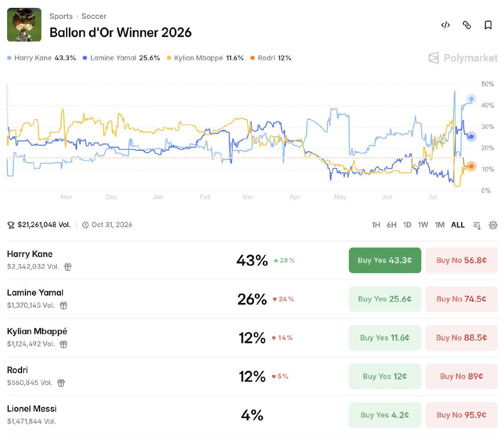Click Kylian Mbappé's gift rewards icon
504x440 pixels.
(x=63, y=344)
